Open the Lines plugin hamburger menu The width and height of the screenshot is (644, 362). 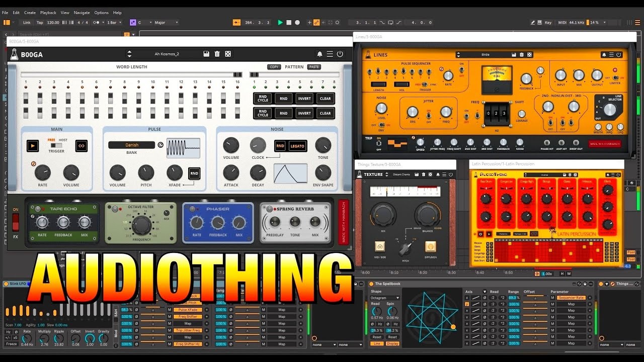pyautogui.click(x=611, y=55)
